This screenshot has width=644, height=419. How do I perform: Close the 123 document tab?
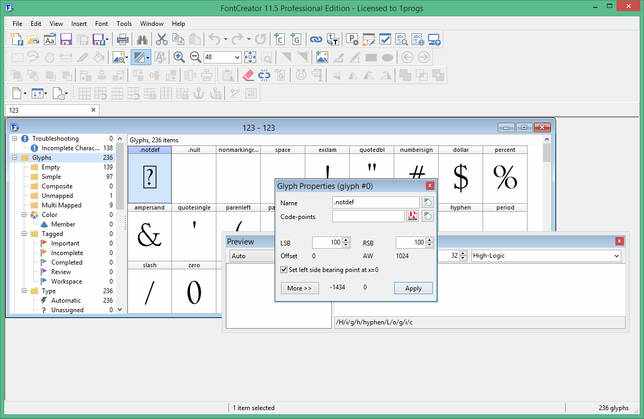(x=93, y=110)
